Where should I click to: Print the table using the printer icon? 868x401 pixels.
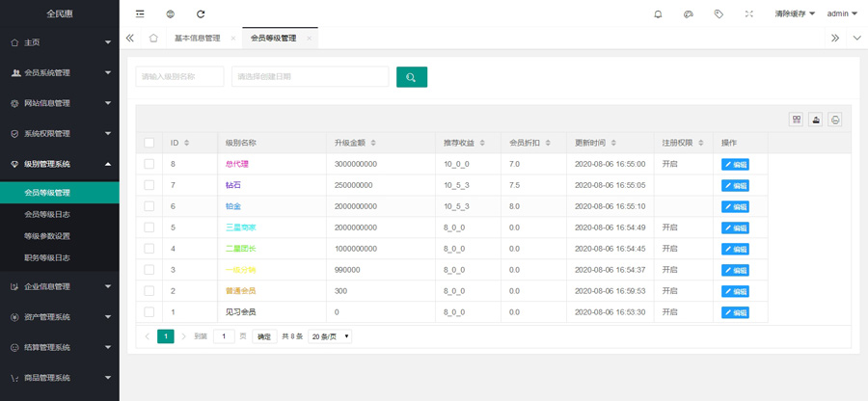(835, 120)
